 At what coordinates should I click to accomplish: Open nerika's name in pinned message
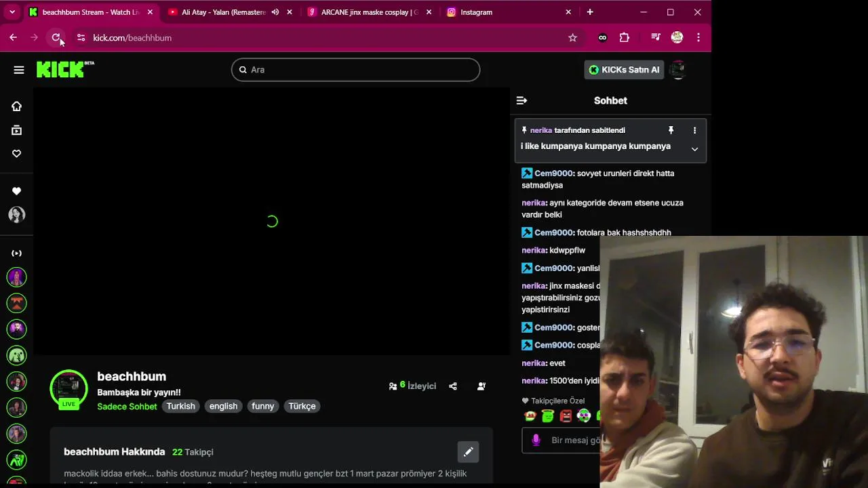[x=541, y=130]
